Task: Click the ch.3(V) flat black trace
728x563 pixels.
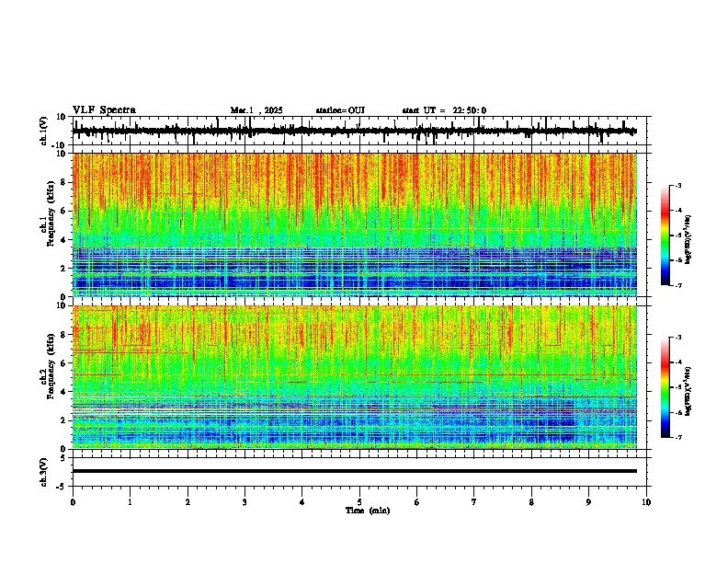Action: (x=355, y=471)
